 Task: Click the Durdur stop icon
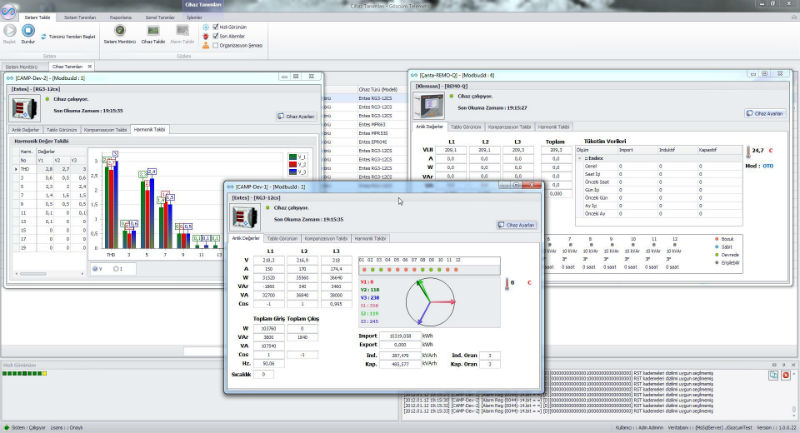(28, 31)
